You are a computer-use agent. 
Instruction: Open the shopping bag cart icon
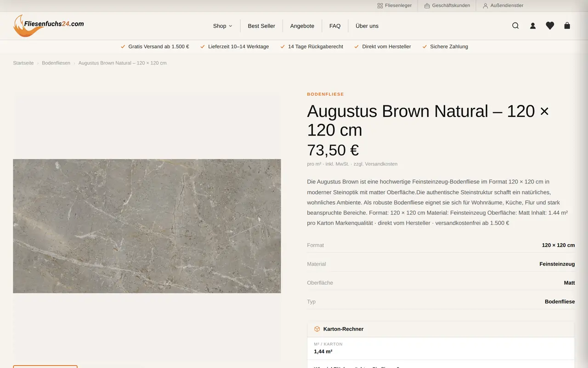(567, 26)
